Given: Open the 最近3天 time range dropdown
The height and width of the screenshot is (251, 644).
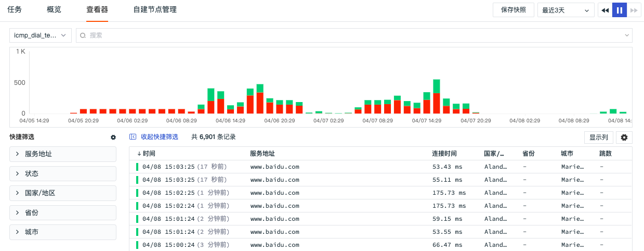Looking at the screenshot, I should coord(566,10).
